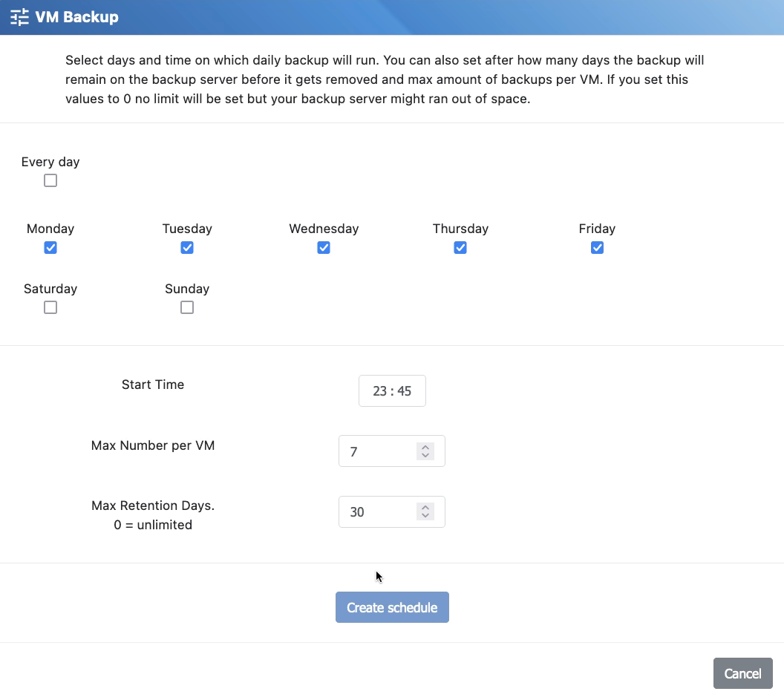
Task: Disable the Wednesday backup checkbox
Action: (324, 248)
